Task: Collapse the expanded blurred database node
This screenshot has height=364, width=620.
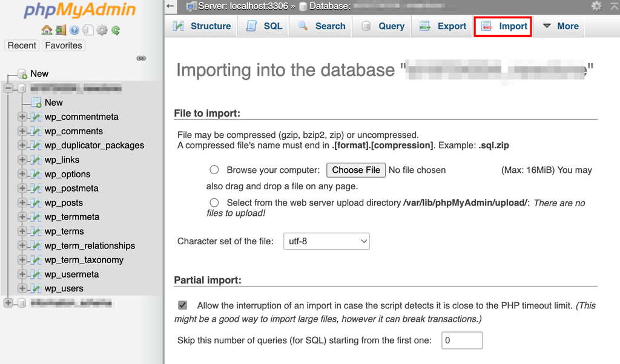Action: (8, 88)
